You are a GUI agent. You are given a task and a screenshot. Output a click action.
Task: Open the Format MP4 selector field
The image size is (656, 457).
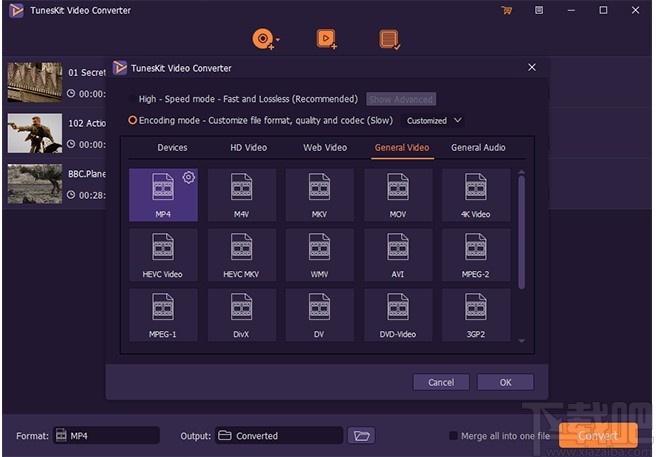[x=106, y=435]
